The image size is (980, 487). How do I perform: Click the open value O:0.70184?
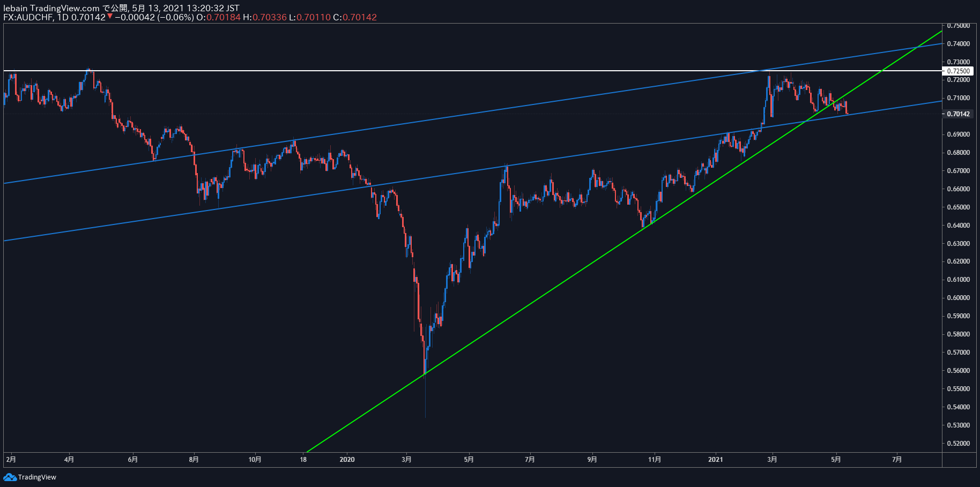click(218, 17)
